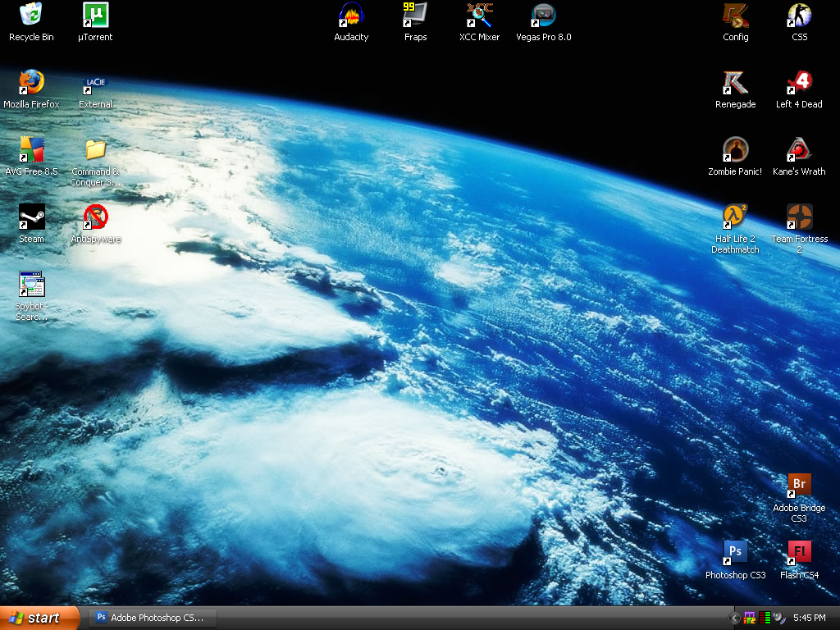Click the Flash CS4 desktop icon
This screenshot has height=630, width=840.
click(799, 554)
